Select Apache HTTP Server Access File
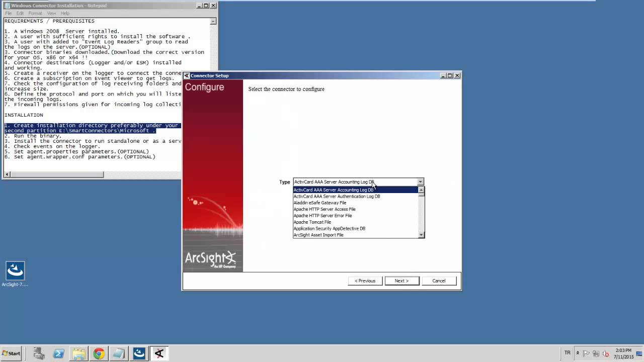644x362 pixels. click(x=356, y=209)
